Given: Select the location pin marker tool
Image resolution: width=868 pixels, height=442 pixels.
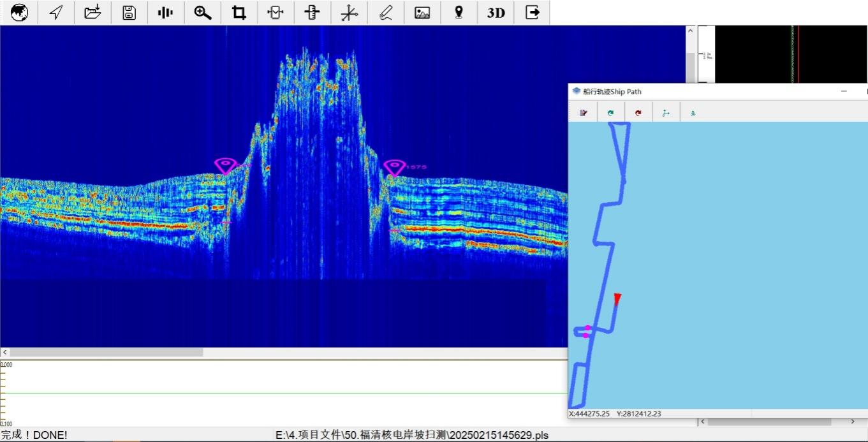Looking at the screenshot, I should click(459, 12).
